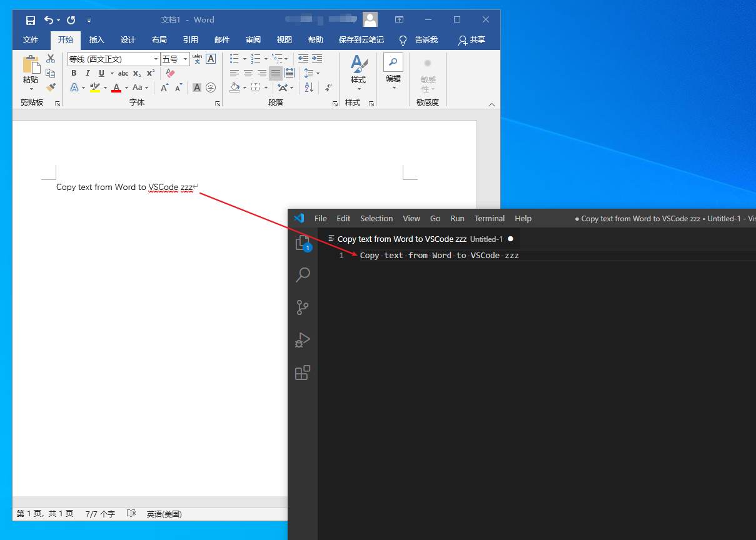Click the Sort A-Z icon

point(309,88)
